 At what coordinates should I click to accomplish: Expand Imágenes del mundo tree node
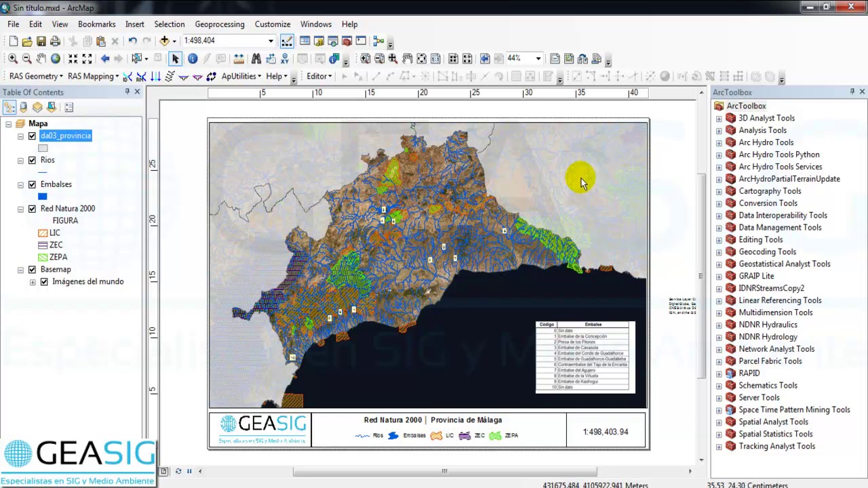click(33, 282)
